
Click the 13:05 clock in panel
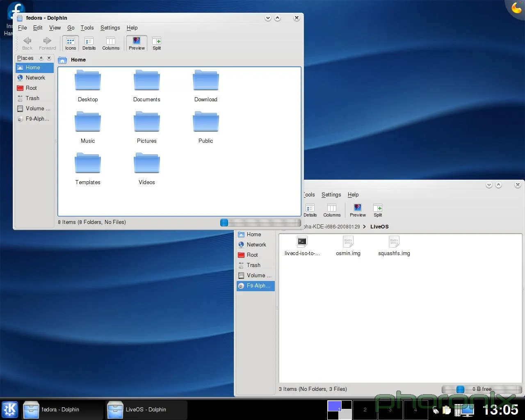pos(500,410)
